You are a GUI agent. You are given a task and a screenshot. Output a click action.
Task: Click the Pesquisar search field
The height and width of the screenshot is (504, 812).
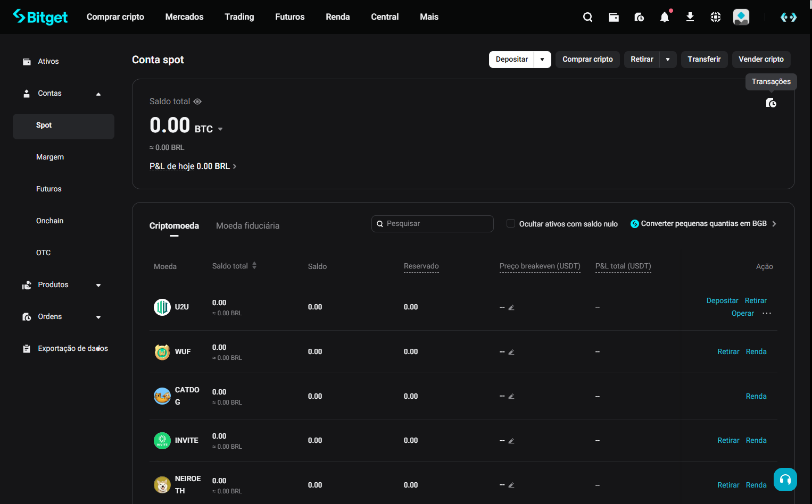(x=433, y=224)
